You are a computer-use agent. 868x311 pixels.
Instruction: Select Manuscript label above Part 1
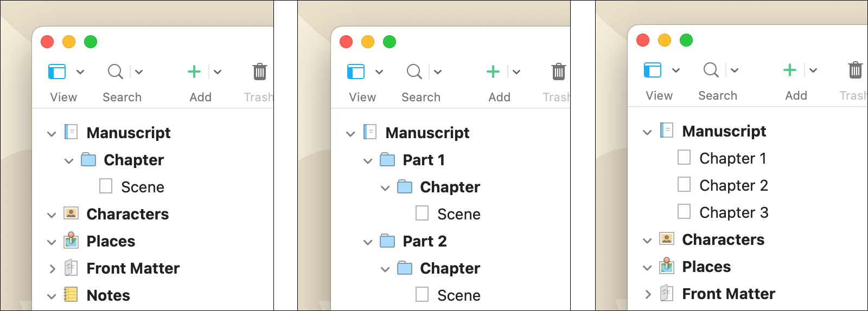point(427,133)
